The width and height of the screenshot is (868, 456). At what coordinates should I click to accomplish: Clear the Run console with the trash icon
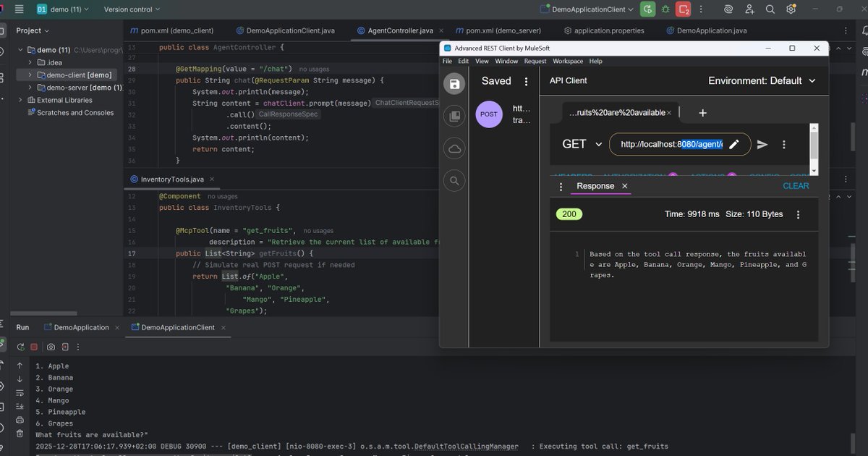point(20,434)
